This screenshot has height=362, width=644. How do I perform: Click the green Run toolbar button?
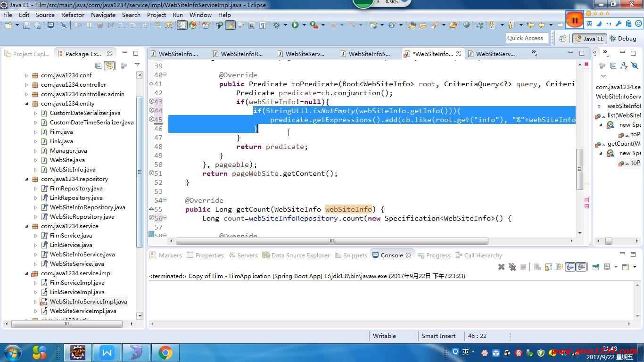pos(295,25)
